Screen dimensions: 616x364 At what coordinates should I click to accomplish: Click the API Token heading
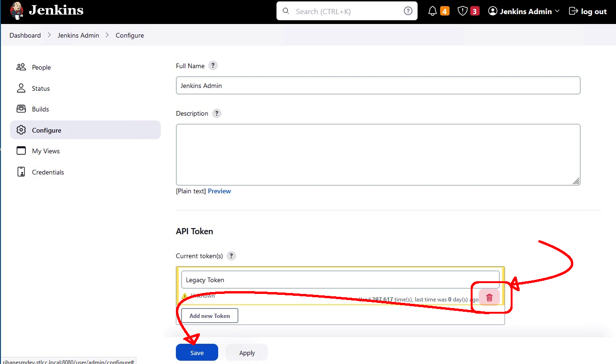pos(194,231)
